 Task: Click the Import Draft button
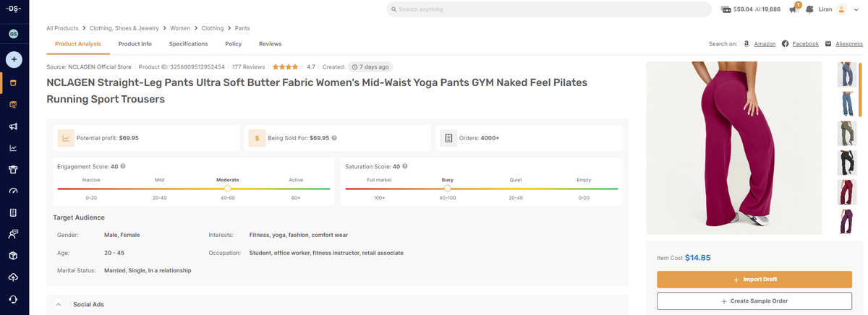754,280
